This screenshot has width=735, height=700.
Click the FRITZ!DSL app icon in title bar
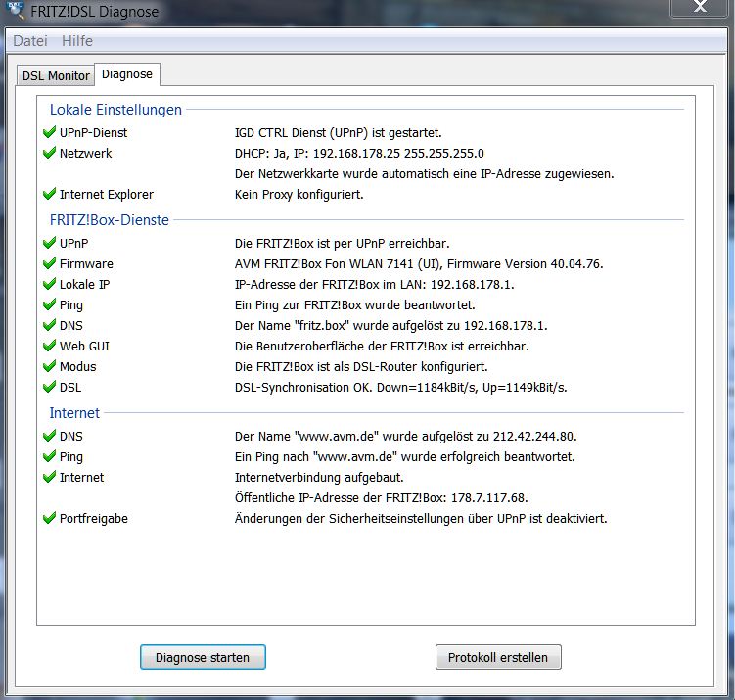tap(15, 10)
